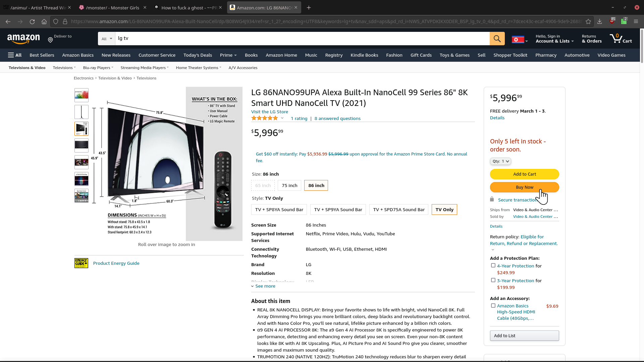Select the 75 inch size option

pos(289,185)
